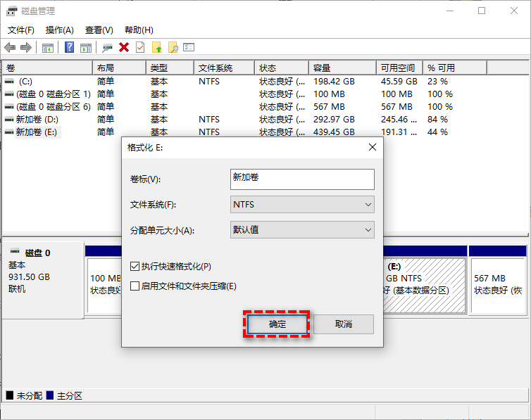Toggle the show/hide console tree icon

coord(48,48)
